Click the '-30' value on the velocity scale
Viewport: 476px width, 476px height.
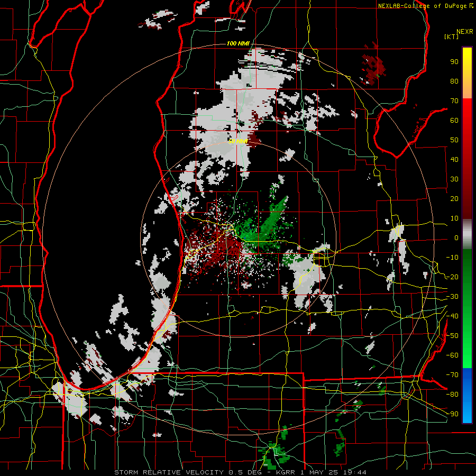tap(452, 297)
